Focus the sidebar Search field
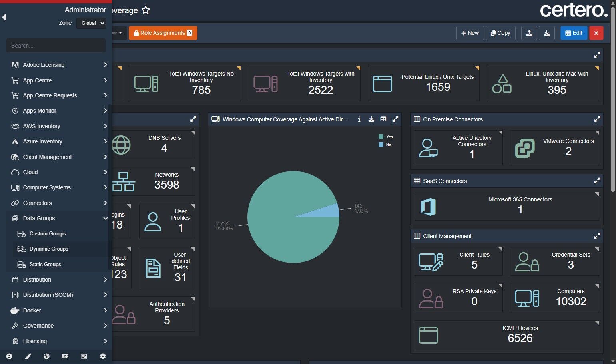The image size is (616, 364). click(x=56, y=46)
